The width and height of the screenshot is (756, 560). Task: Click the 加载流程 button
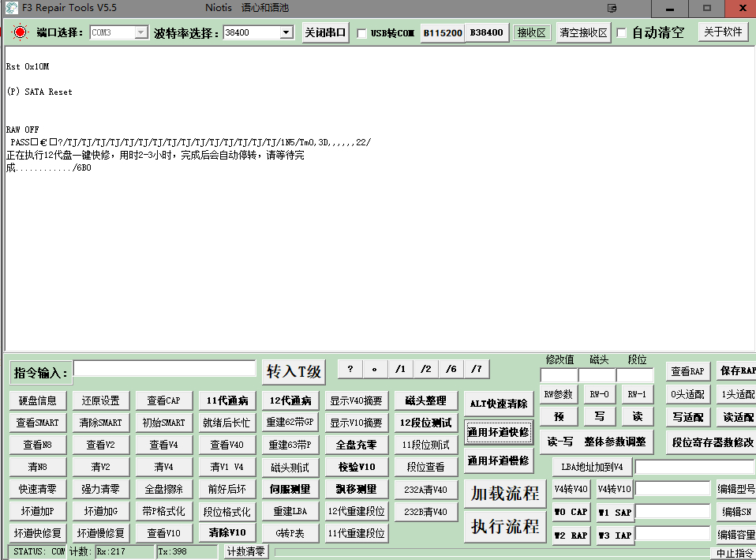tap(505, 494)
